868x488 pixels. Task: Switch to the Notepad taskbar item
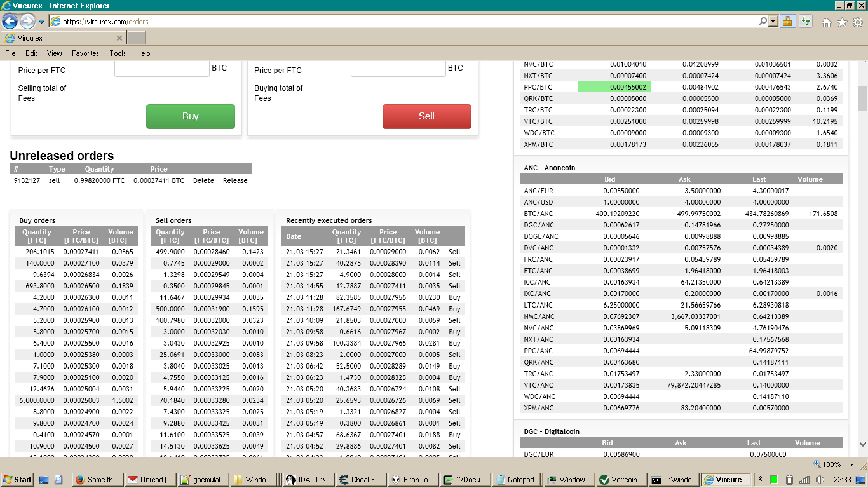[519, 480]
